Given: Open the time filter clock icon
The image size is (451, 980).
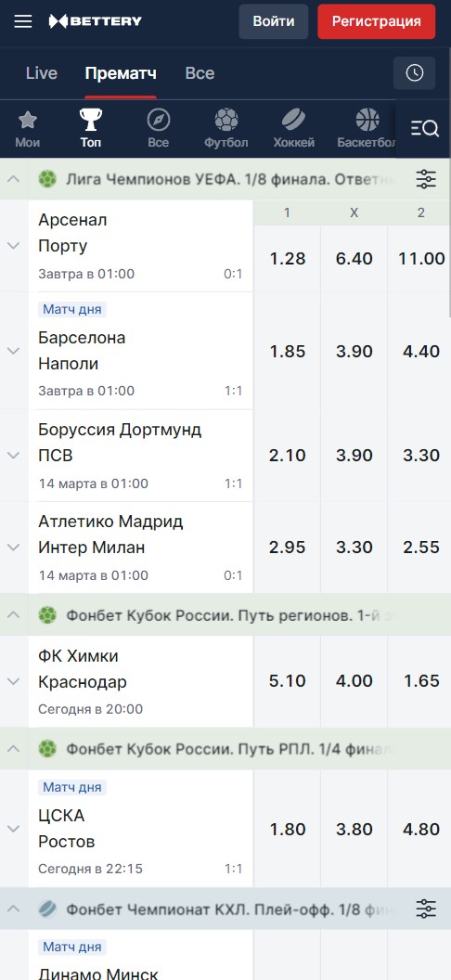Looking at the screenshot, I should coord(415,73).
